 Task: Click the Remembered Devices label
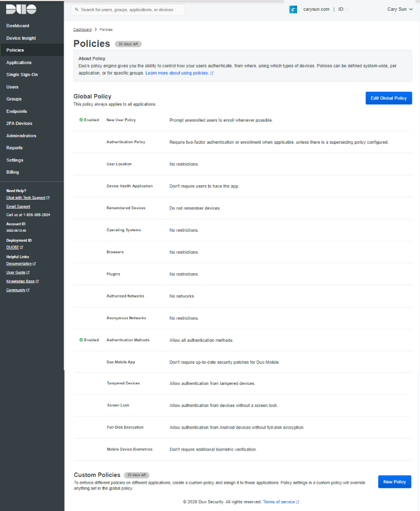tap(126, 208)
